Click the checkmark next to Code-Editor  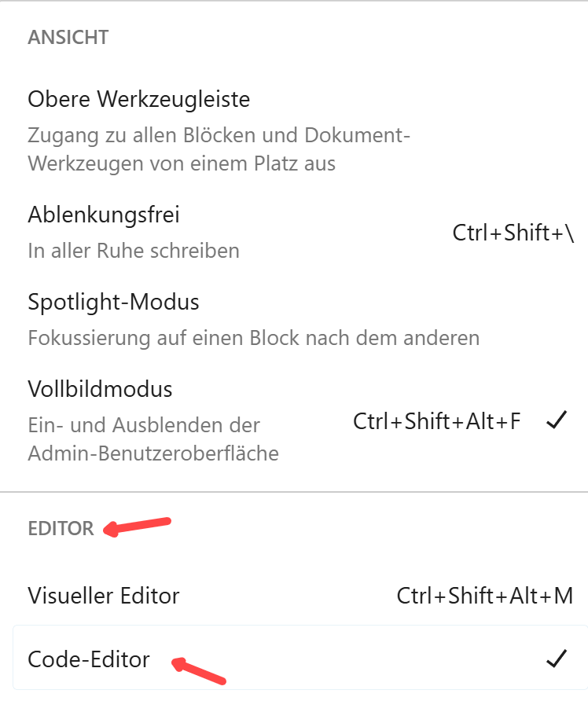(x=556, y=659)
